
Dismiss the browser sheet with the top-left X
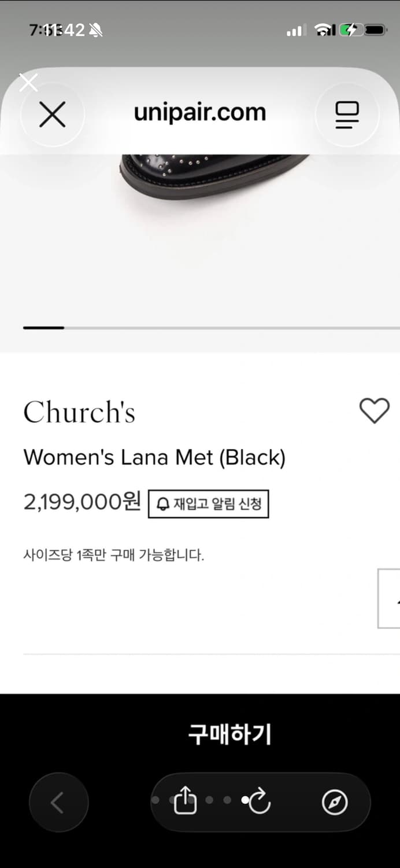pyautogui.click(x=28, y=82)
